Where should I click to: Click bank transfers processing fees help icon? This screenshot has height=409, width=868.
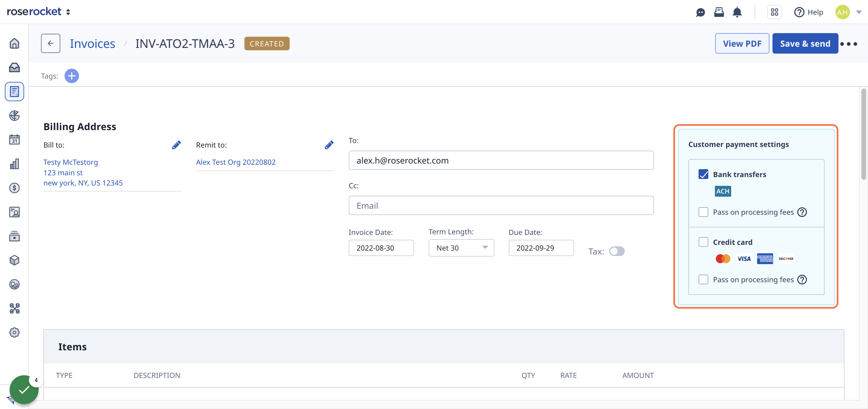pyautogui.click(x=802, y=212)
